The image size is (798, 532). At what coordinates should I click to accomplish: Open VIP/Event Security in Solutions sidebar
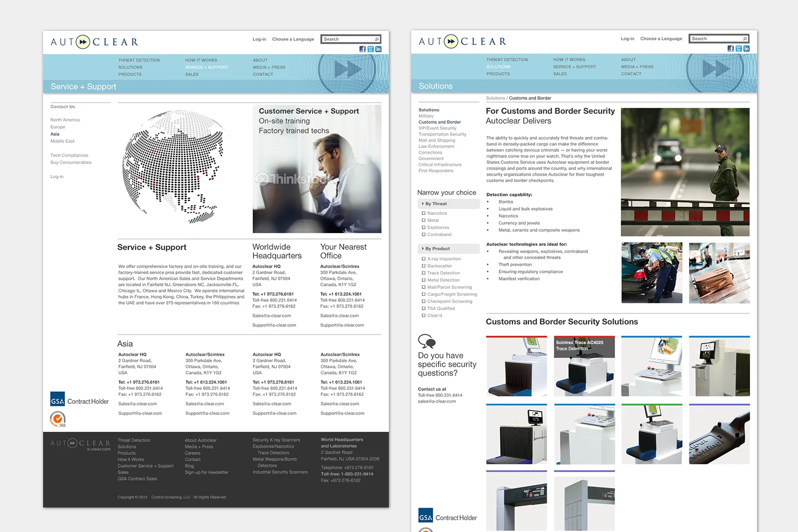(437, 128)
